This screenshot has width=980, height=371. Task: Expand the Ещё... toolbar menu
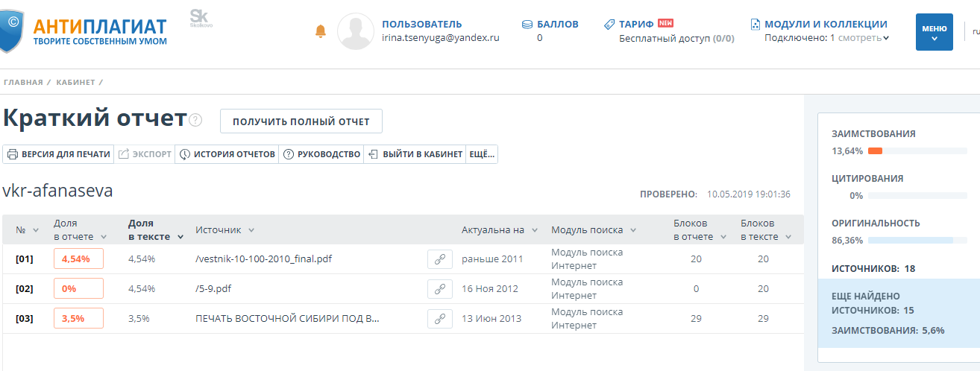tap(481, 154)
